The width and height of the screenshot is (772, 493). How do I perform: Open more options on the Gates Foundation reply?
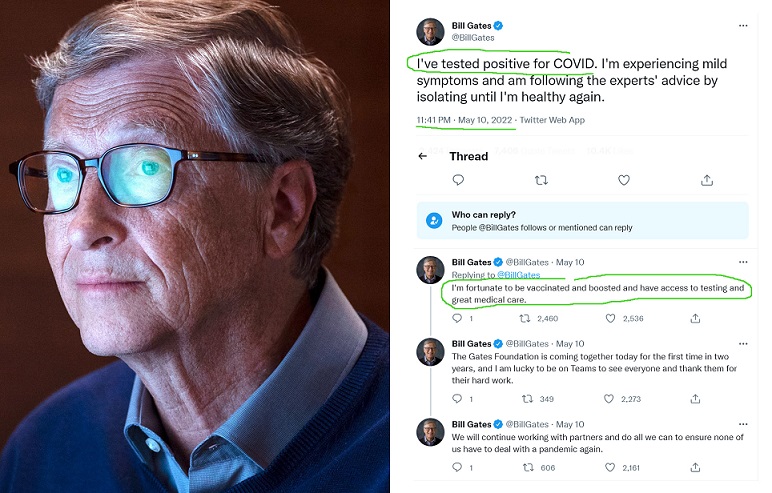tap(742, 344)
